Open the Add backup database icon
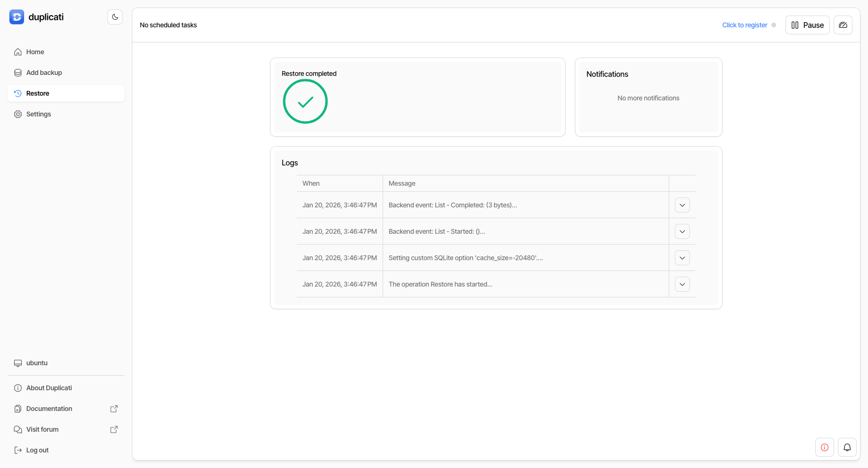The width and height of the screenshot is (868, 468). (x=17, y=72)
